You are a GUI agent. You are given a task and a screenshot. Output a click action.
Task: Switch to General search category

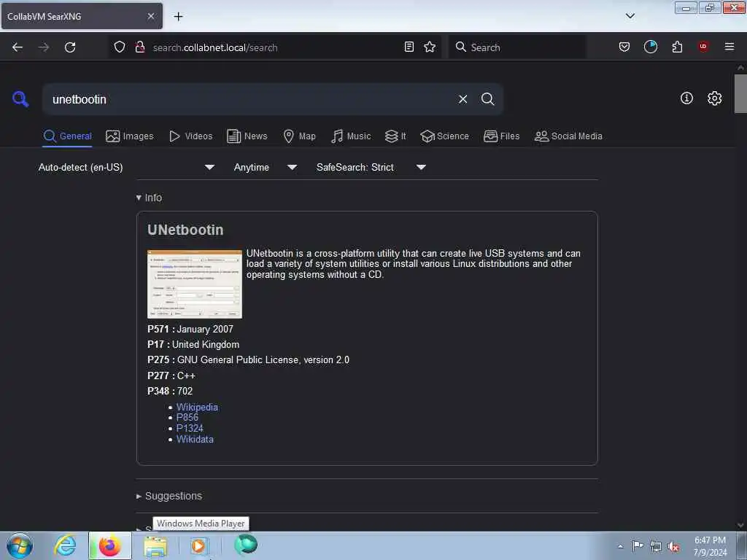coord(67,136)
